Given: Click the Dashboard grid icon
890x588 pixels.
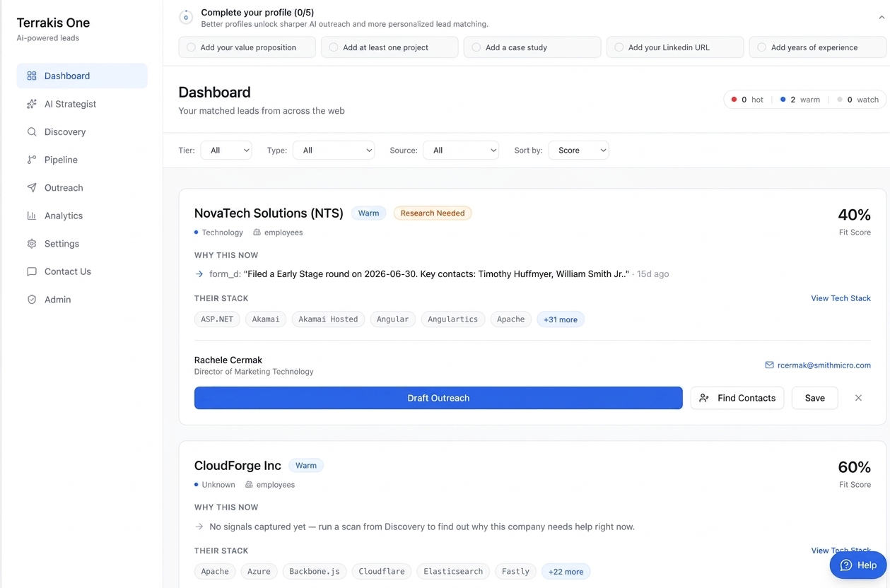Looking at the screenshot, I should (x=32, y=76).
